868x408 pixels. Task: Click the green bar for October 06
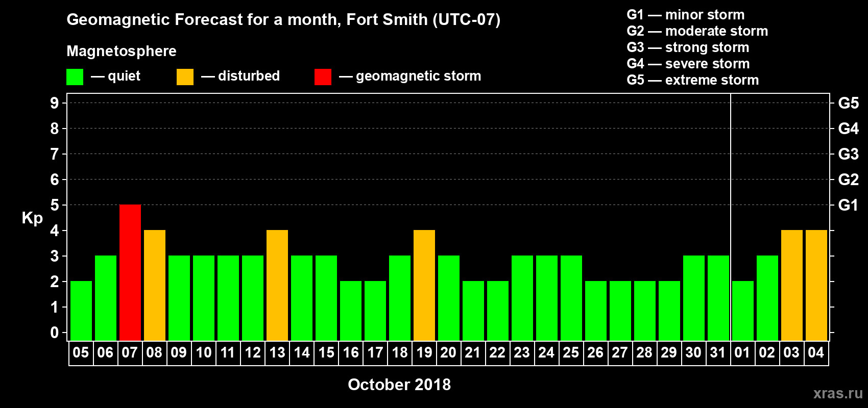click(x=106, y=298)
